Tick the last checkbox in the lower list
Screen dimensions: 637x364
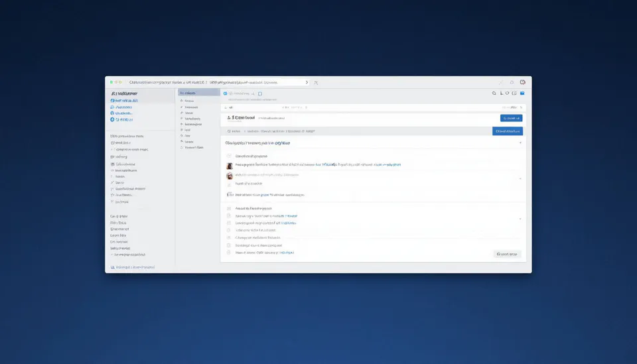229,253
